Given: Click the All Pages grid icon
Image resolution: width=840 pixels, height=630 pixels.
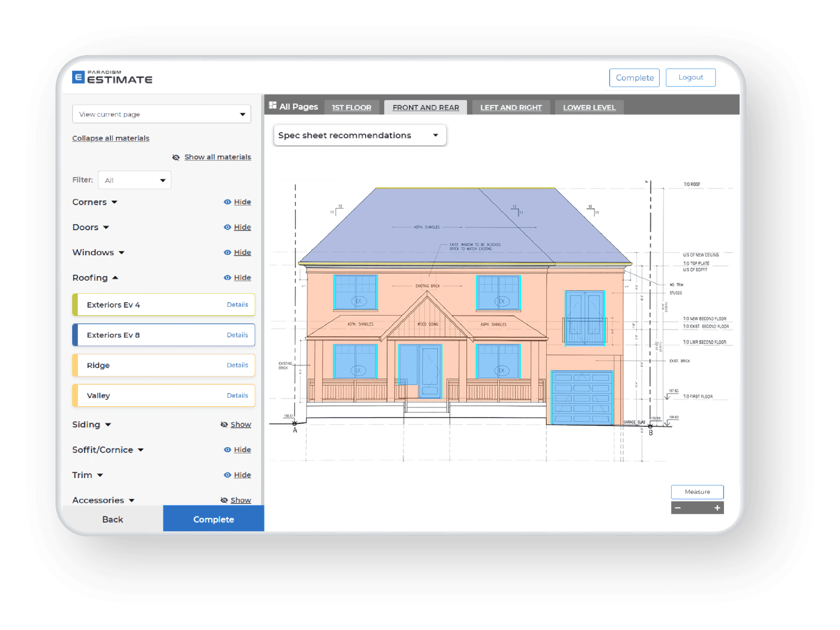Looking at the screenshot, I should tap(273, 105).
